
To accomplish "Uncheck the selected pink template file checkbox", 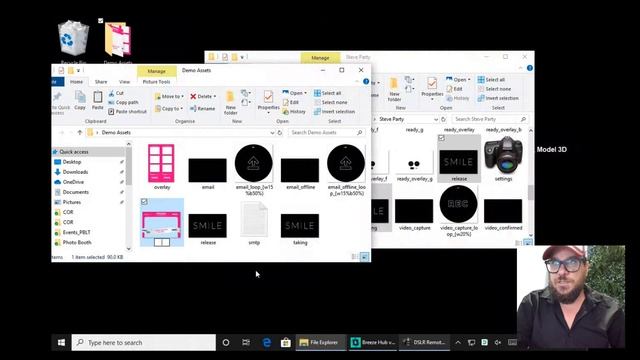I will pos(144,202).
